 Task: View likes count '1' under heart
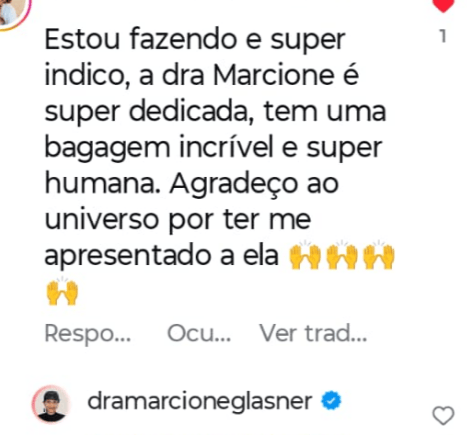pos(443,36)
